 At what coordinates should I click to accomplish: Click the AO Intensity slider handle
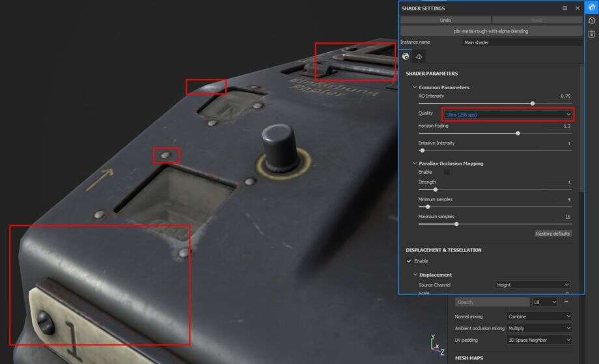pos(533,103)
